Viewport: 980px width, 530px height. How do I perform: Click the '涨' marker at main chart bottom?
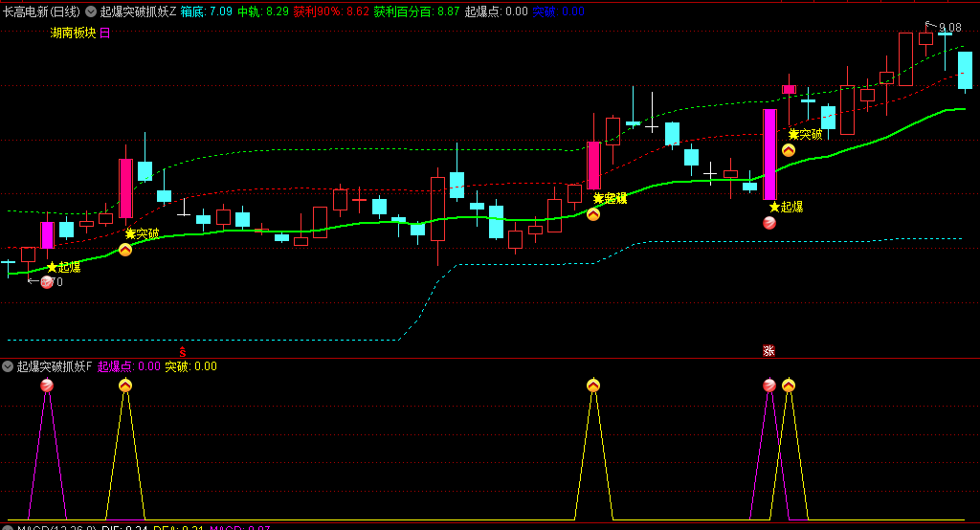point(768,351)
